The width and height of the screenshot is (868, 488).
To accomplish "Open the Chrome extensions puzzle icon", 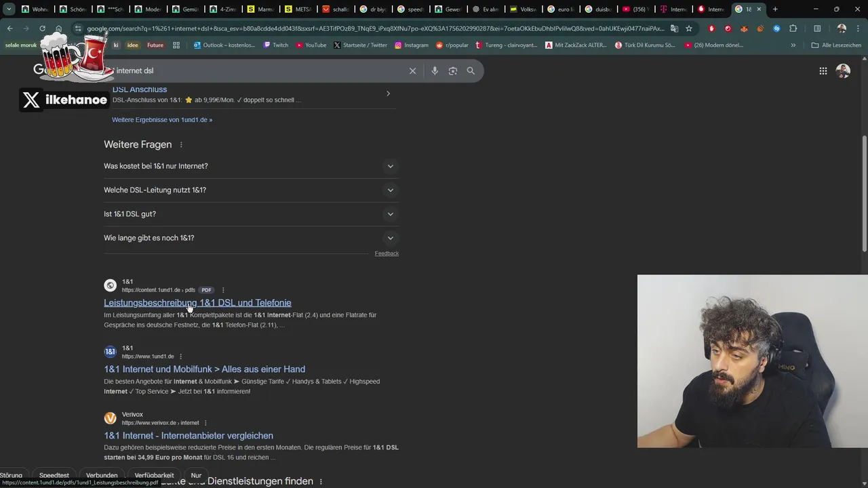I will tap(793, 28).
